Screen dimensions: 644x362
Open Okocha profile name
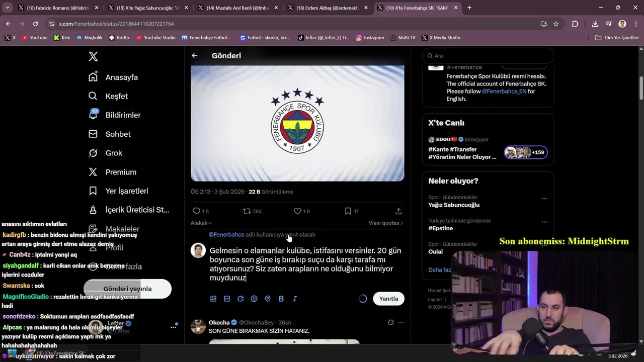pyautogui.click(x=219, y=322)
